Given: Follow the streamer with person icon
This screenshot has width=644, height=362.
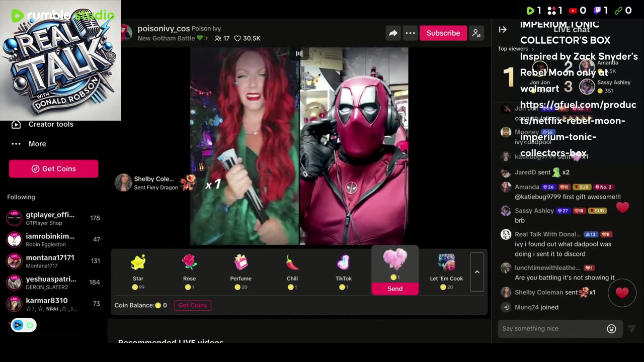Looking at the screenshot, I should [x=476, y=33].
